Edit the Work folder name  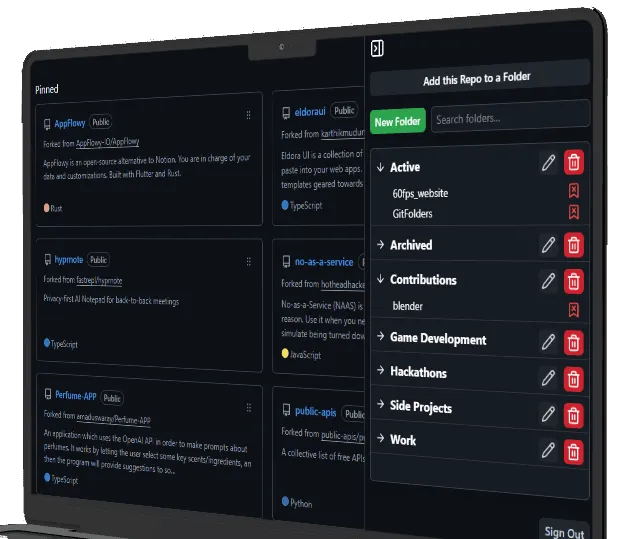coord(548,450)
